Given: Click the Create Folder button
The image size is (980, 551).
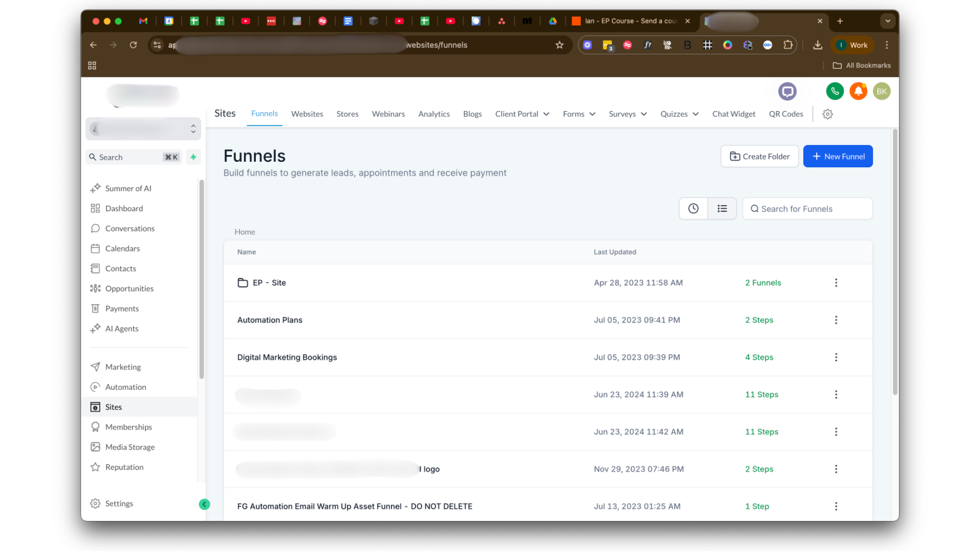Looking at the screenshot, I should tap(759, 156).
